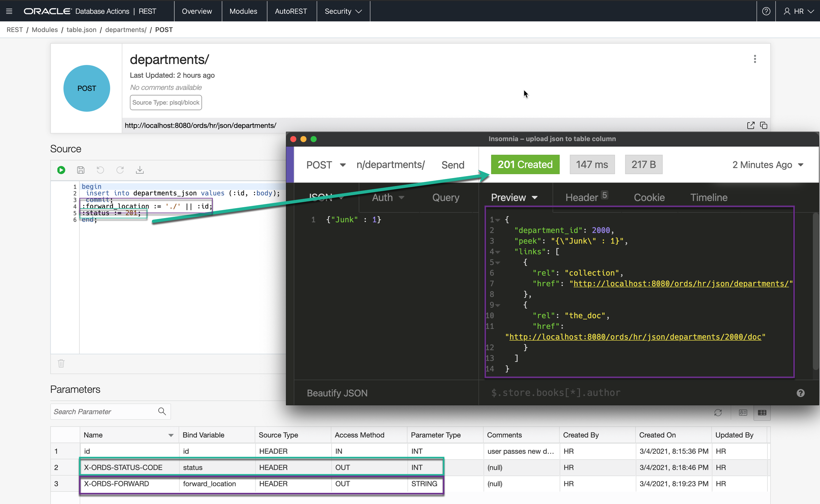The image size is (820, 504).
Task: Download the source code
Action: coord(140,170)
